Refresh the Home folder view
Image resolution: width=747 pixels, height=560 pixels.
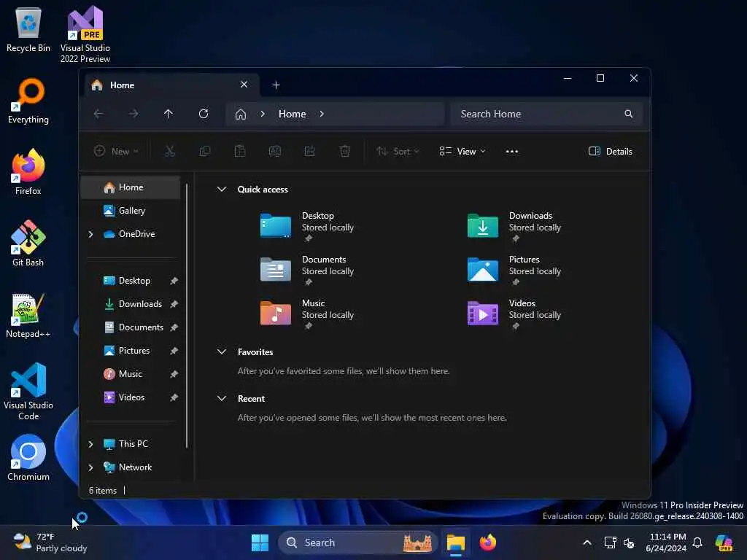pos(204,114)
